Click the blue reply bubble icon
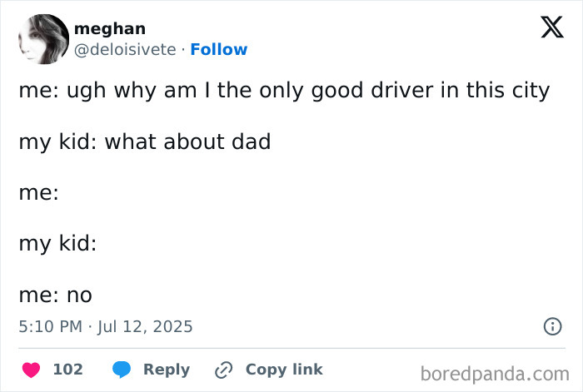Viewport: 583px width, 392px height. pos(122,369)
